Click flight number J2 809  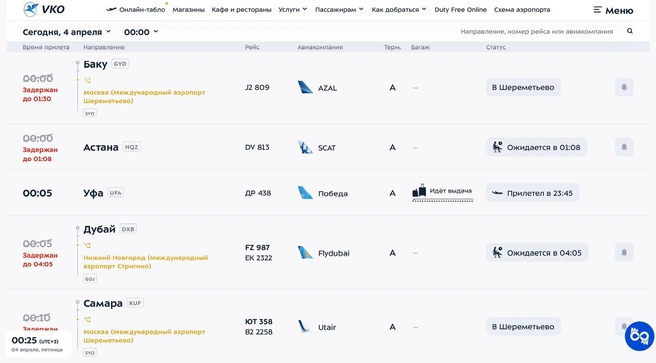257,87
